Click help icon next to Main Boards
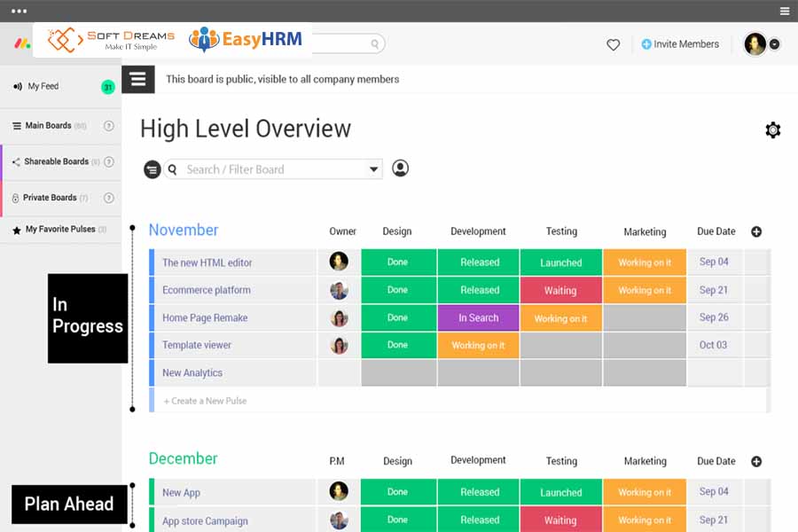798x532 pixels. pyautogui.click(x=108, y=126)
